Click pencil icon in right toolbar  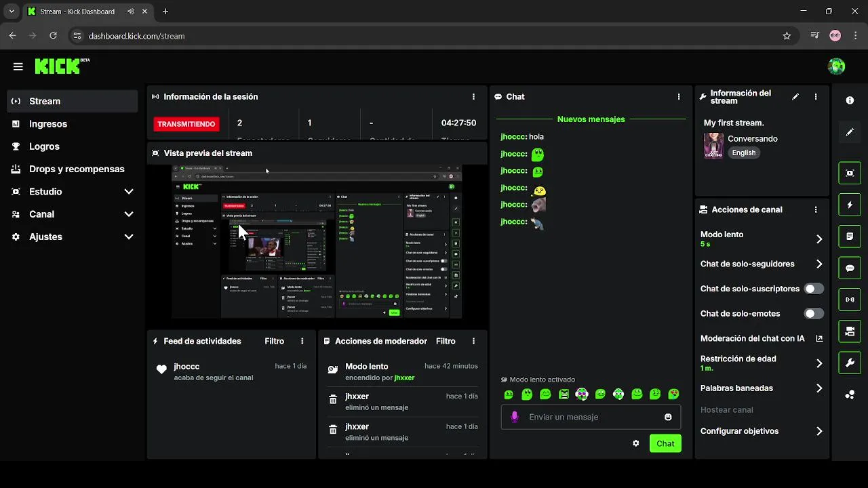(x=850, y=132)
